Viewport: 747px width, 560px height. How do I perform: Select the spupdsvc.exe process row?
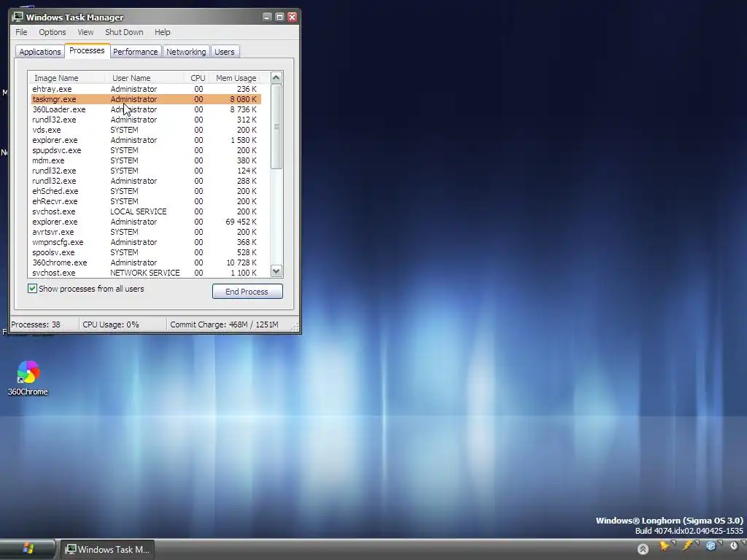[x=146, y=150]
